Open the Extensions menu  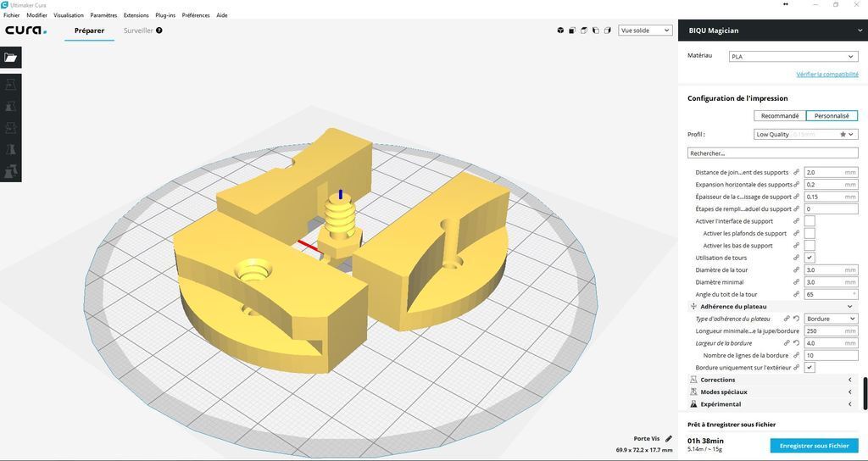point(136,15)
